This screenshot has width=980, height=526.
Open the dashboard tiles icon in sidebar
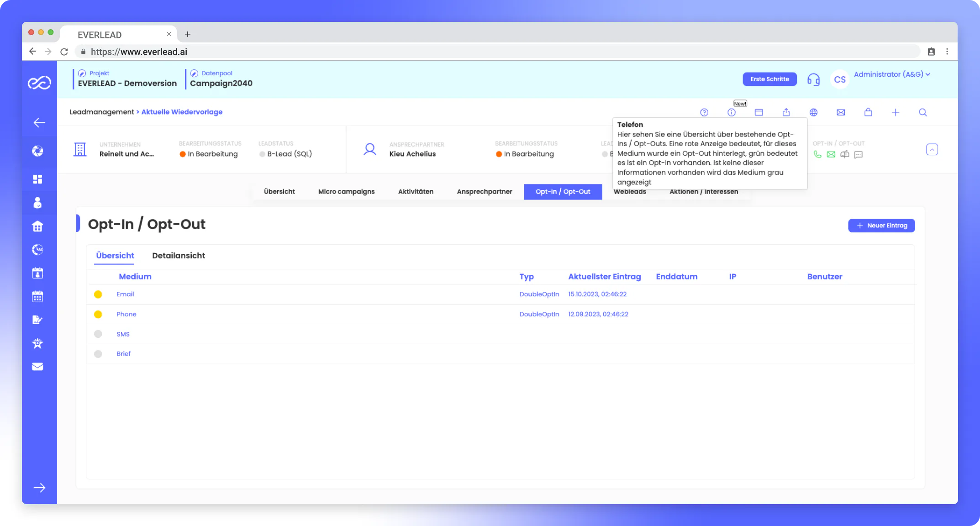(37, 179)
